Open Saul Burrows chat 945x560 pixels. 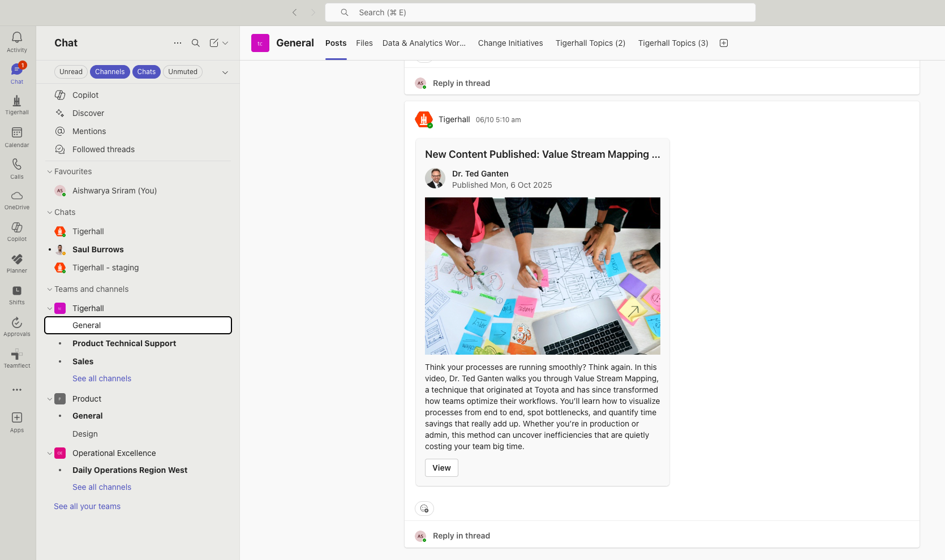(138, 249)
